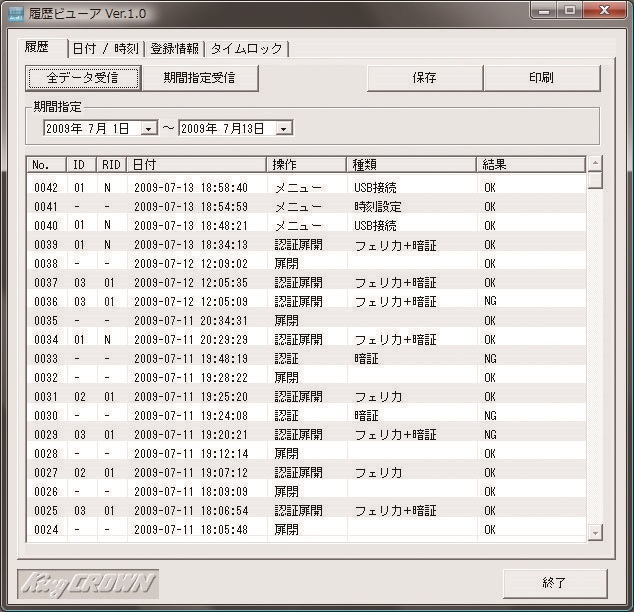Close the viewer with the 終了 button
Screen dimensions: 634x612
coord(554,583)
